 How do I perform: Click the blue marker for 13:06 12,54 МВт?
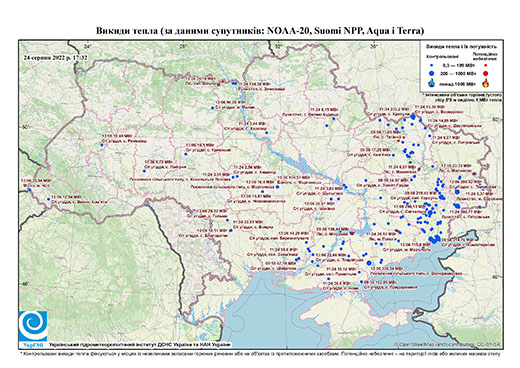48,199
